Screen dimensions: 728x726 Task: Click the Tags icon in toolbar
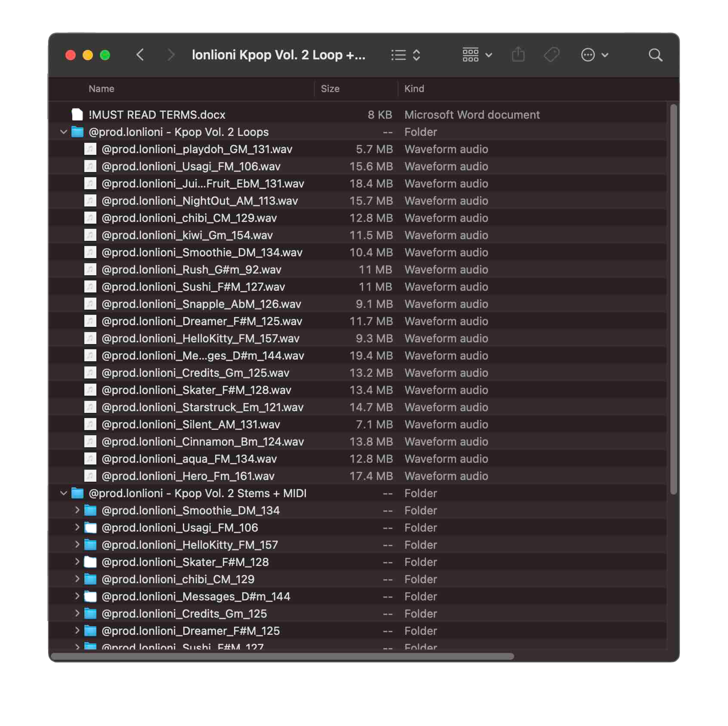click(551, 55)
